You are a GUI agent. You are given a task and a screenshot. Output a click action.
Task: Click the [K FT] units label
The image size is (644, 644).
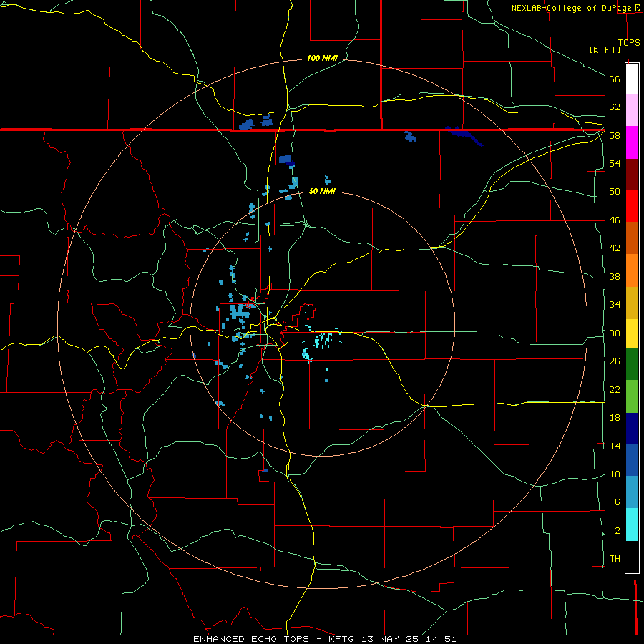point(605,49)
